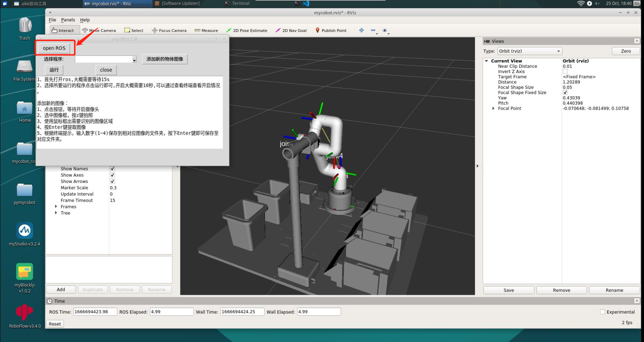Viewport: 644px width, 342px height.
Task: Choose the 2D Pose Estimate tool
Action: [247, 31]
